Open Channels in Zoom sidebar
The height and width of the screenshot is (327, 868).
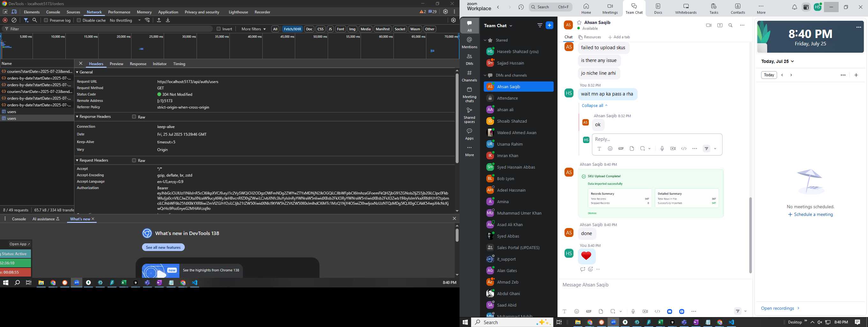click(469, 76)
